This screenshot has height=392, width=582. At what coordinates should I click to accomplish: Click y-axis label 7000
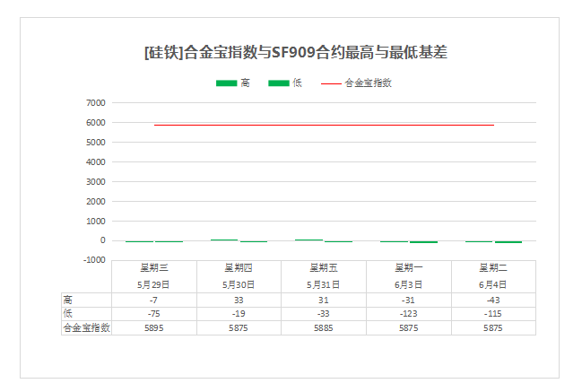coord(96,103)
